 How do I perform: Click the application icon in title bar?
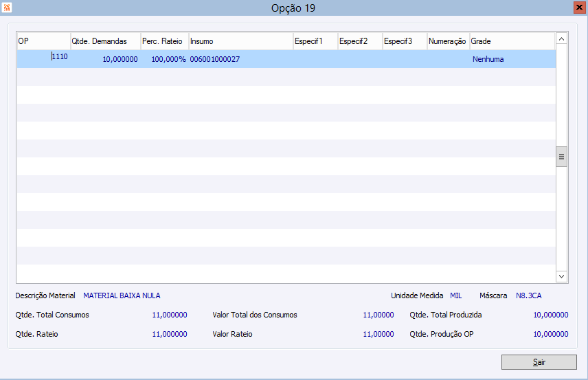tap(7, 8)
